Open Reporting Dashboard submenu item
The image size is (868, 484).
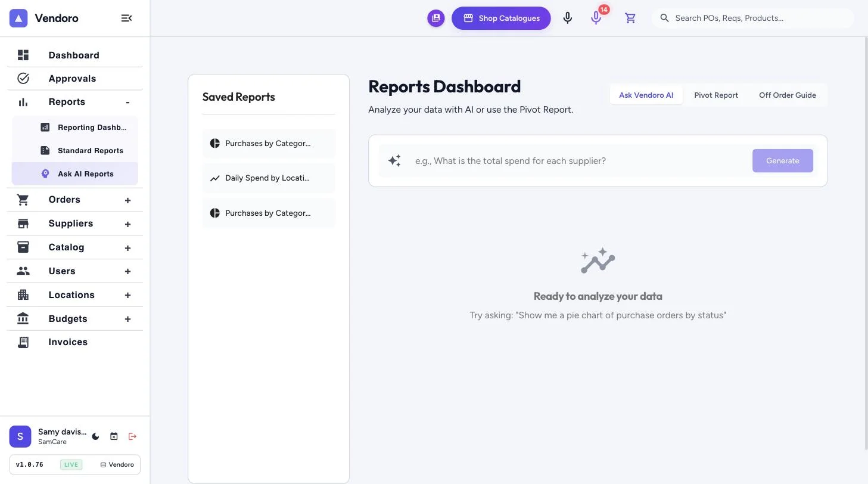(75, 128)
